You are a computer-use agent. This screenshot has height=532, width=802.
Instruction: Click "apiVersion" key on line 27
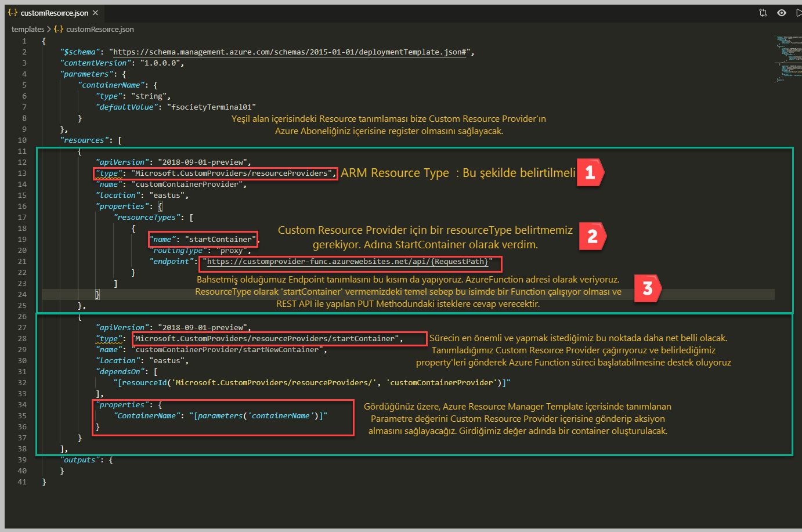(122, 327)
